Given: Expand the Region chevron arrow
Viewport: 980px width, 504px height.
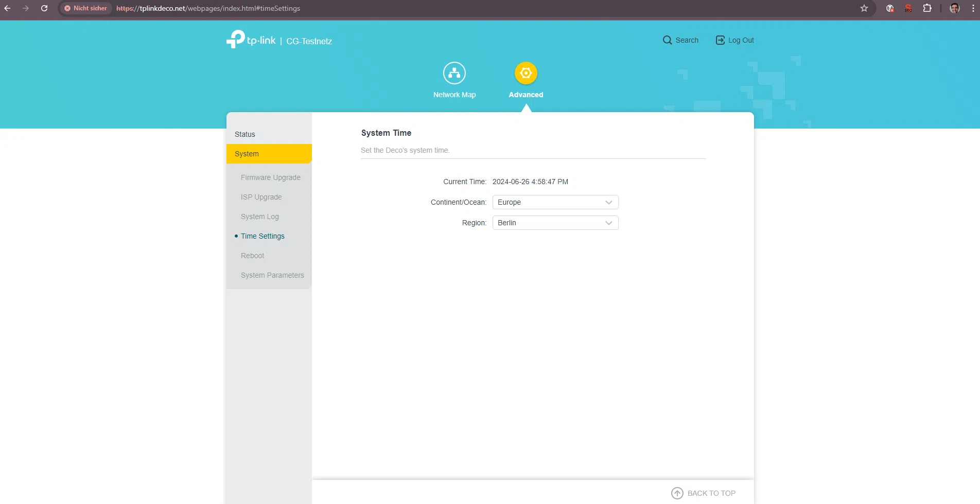Looking at the screenshot, I should (609, 223).
